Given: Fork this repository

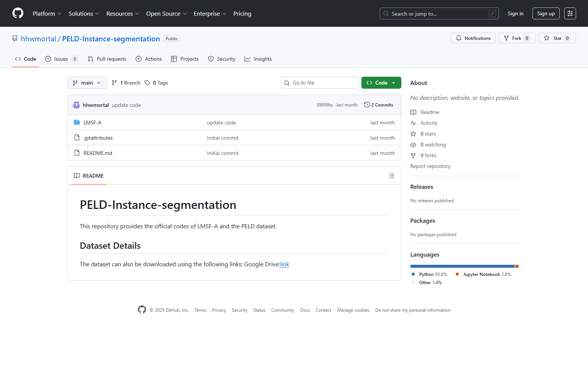Looking at the screenshot, I should [x=517, y=38].
